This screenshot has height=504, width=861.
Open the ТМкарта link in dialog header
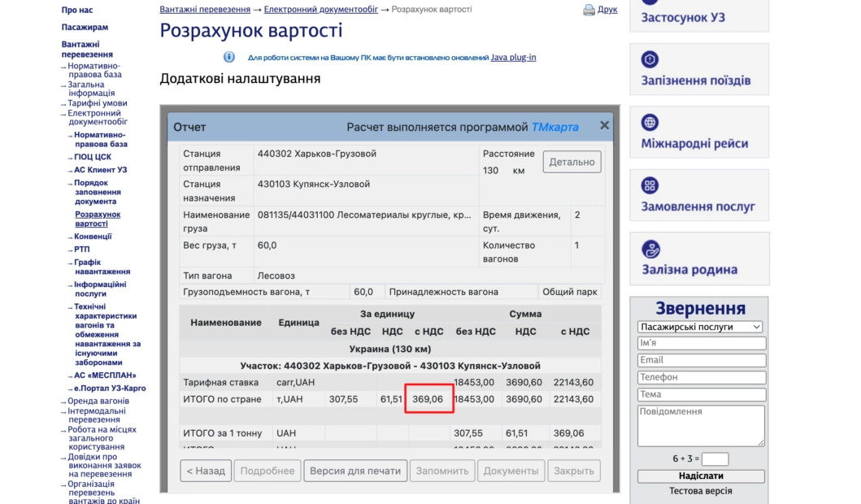[x=554, y=128]
